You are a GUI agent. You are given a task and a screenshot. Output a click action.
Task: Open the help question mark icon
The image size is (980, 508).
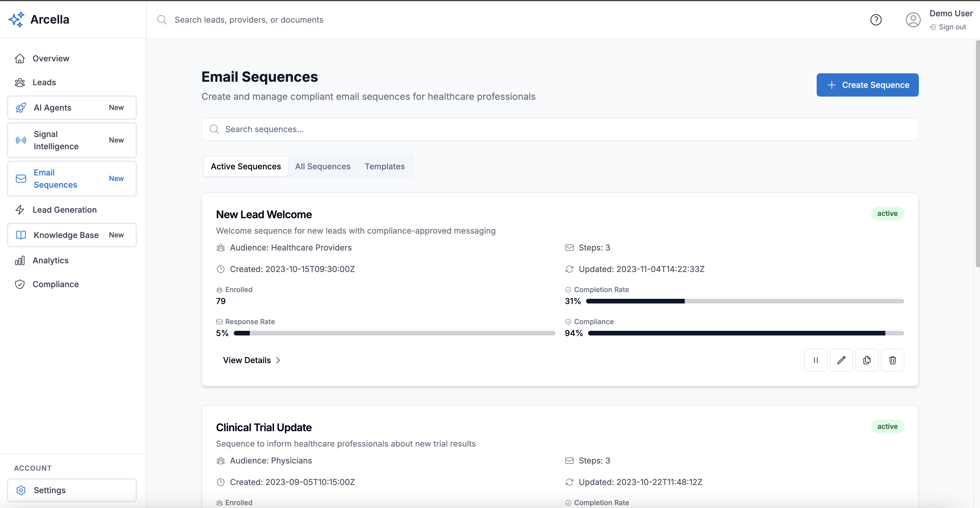click(876, 20)
